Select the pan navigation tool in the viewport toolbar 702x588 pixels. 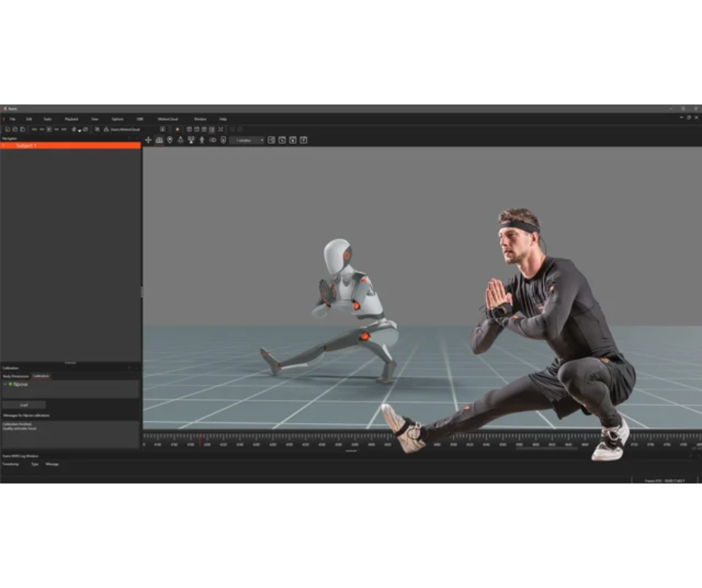coord(148,140)
